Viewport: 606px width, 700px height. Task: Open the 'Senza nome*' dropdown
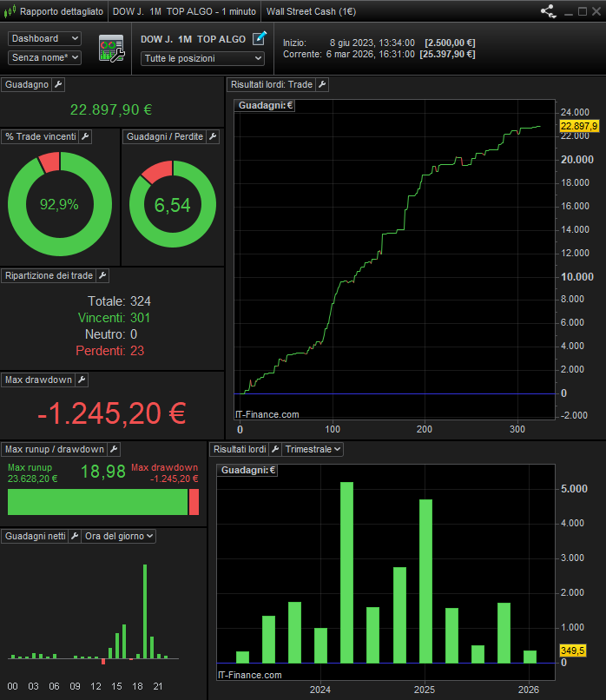tap(44, 57)
